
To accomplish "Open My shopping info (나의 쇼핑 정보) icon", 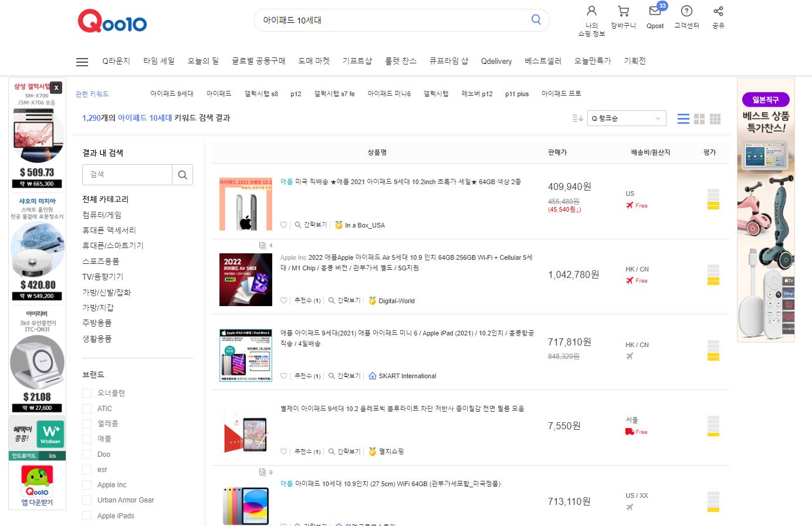I will tap(591, 11).
